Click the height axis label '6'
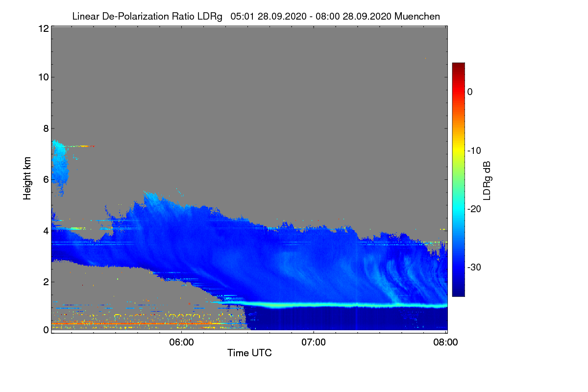The height and width of the screenshot is (392, 588). 46,179
